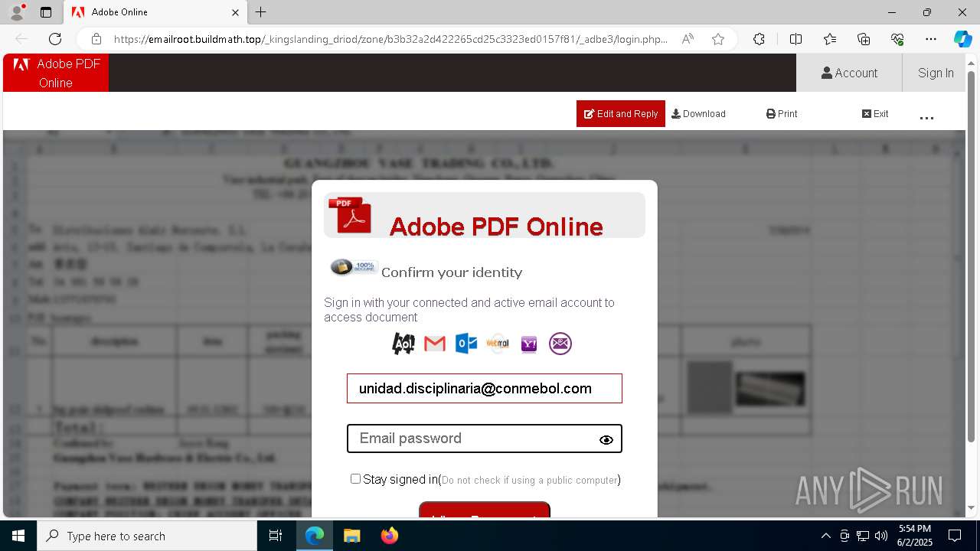980x551 pixels.
Task: Click the red View Document button
Action: 485,510
